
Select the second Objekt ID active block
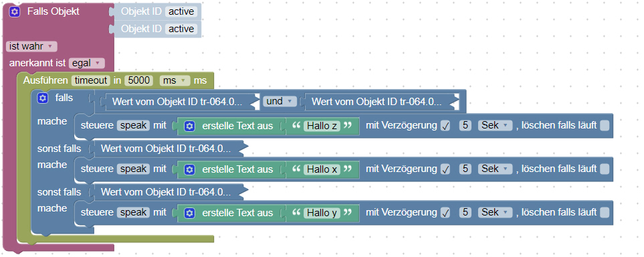158,29
